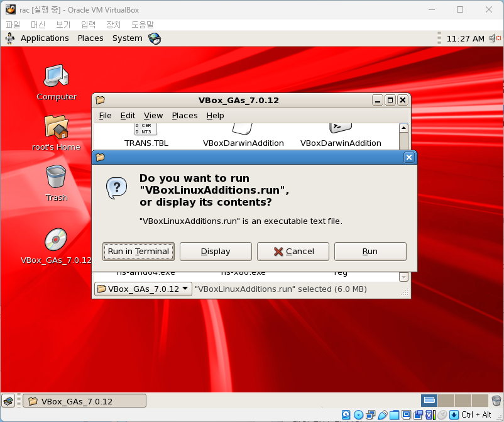
Task: Open the VirtualBox 파일 menu
Action: (x=13, y=25)
